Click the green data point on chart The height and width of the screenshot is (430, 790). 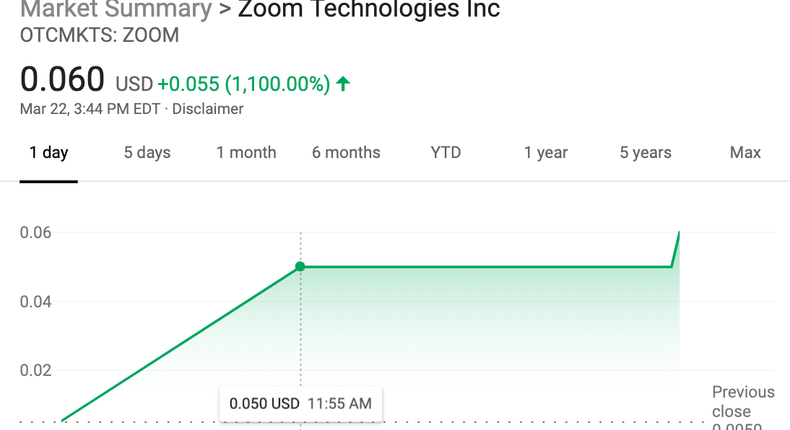click(x=300, y=267)
